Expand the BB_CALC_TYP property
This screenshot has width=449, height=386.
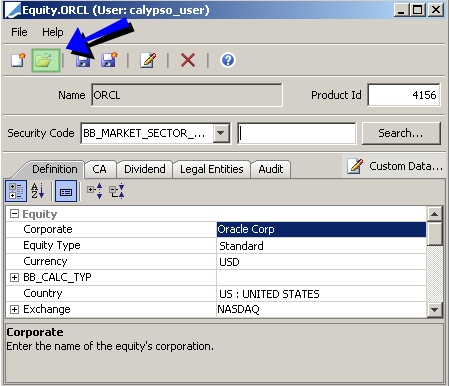[14, 277]
